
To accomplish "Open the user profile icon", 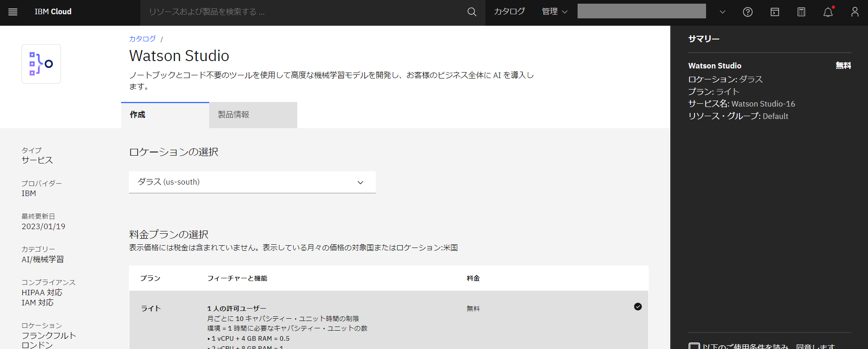I will click(x=855, y=12).
